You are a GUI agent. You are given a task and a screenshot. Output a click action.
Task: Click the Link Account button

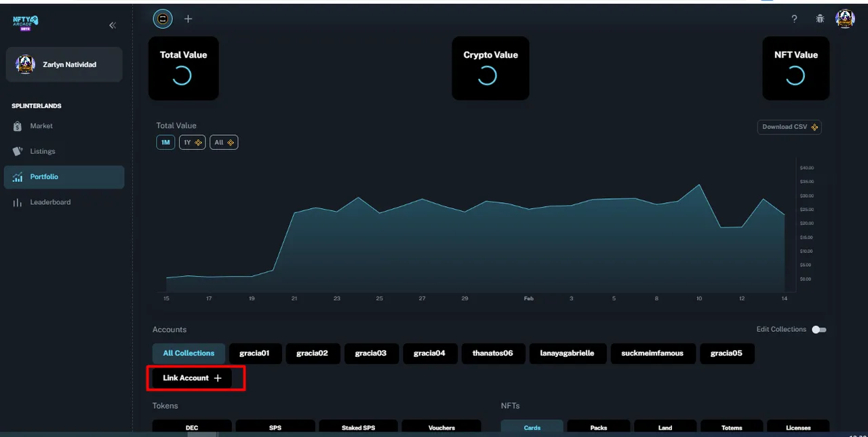click(x=192, y=378)
